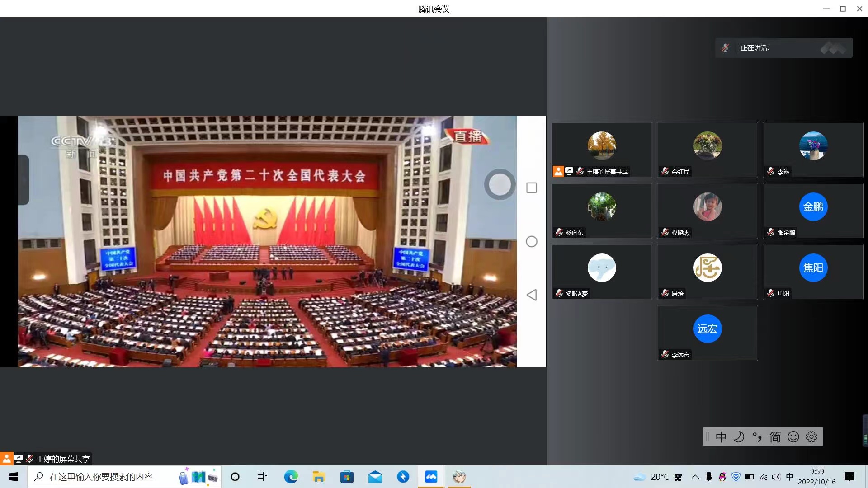
Task: Open Windows notification center icon
Action: 849,477
